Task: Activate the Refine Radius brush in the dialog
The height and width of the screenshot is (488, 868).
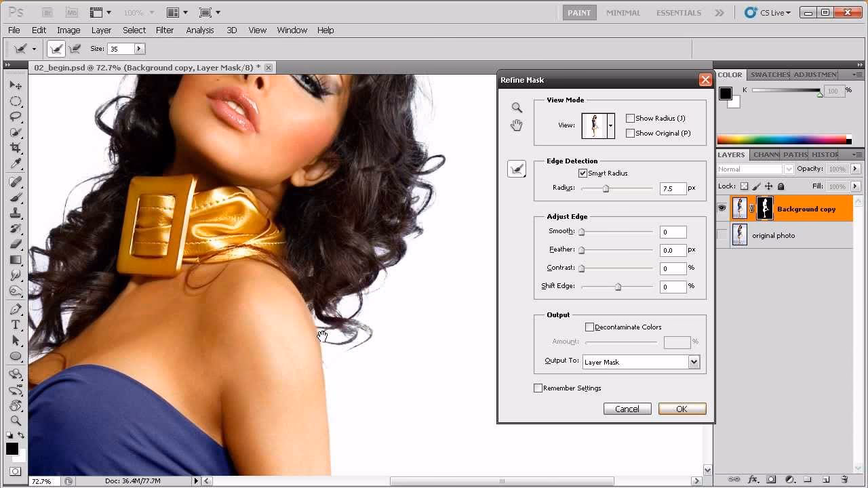Action: (x=516, y=168)
